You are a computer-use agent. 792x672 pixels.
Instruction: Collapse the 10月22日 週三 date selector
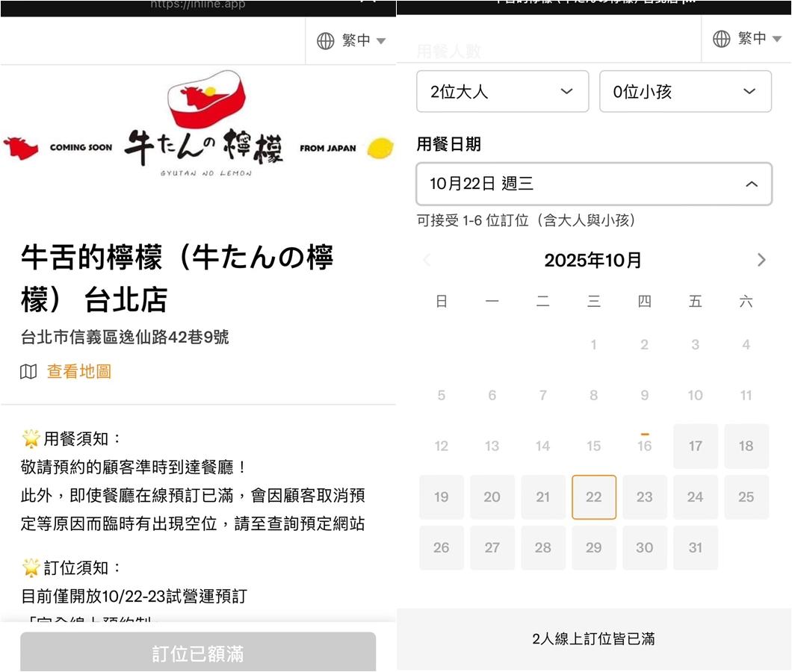[x=594, y=184]
